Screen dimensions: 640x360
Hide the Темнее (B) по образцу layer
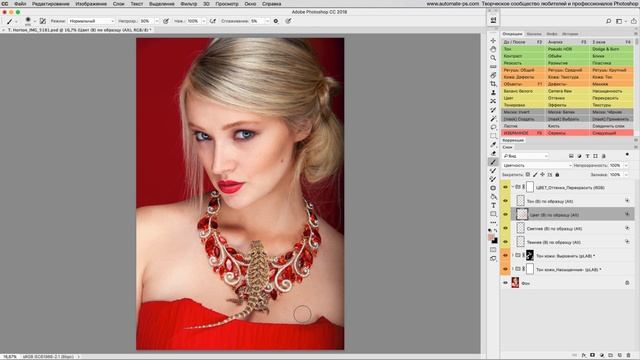pos(505,242)
